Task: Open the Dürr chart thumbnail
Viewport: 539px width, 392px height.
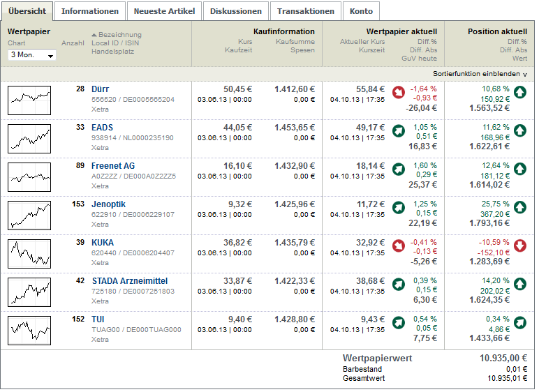Action: [29, 100]
